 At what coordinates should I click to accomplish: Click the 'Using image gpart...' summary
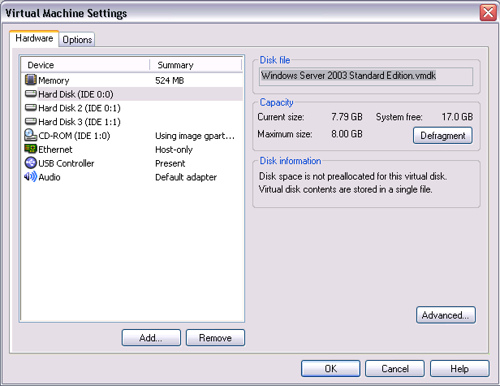pyautogui.click(x=195, y=136)
